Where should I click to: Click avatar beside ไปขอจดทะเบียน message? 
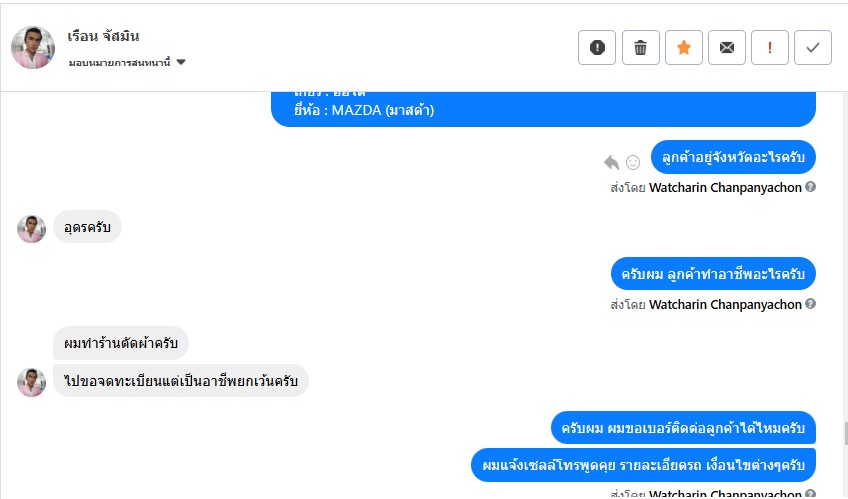point(31,383)
